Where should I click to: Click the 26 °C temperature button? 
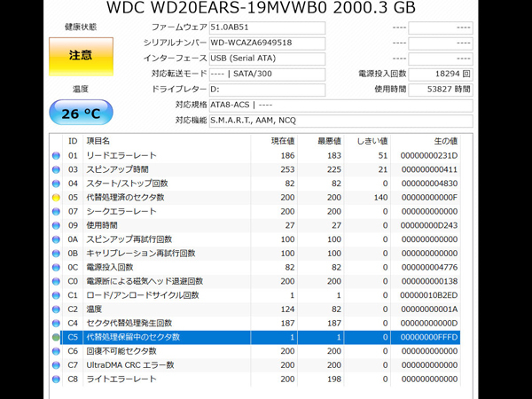point(81,113)
